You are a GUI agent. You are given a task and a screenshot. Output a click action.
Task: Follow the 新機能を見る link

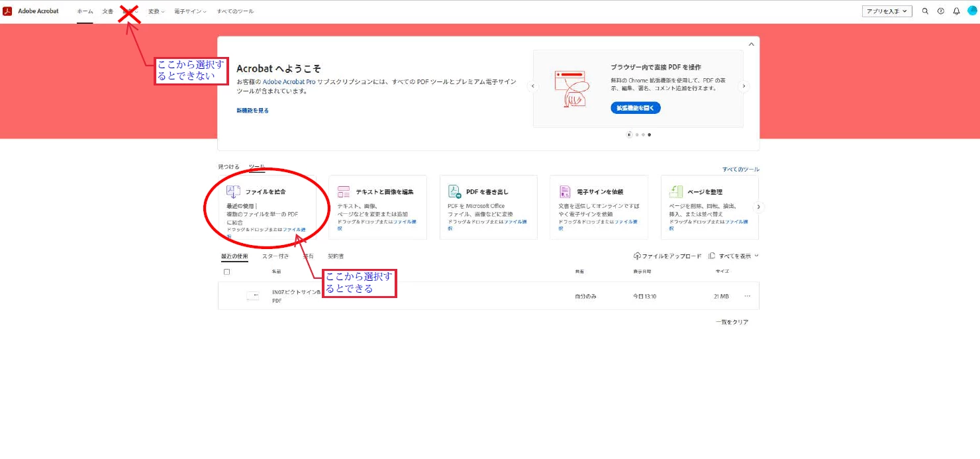click(252, 111)
